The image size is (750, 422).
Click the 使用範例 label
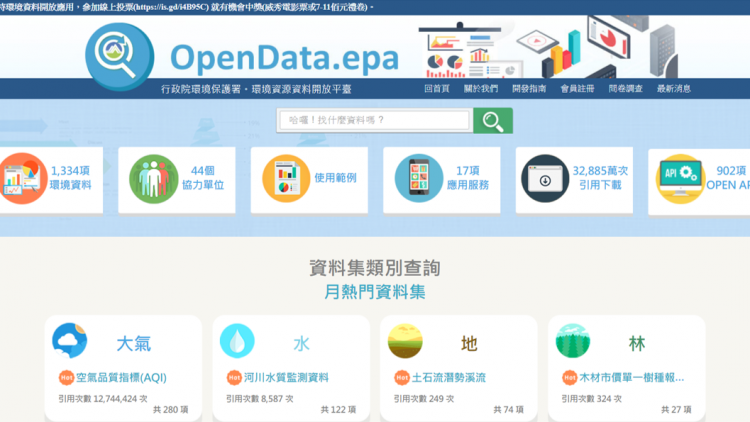pyautogui.click(x=335, y=178)
